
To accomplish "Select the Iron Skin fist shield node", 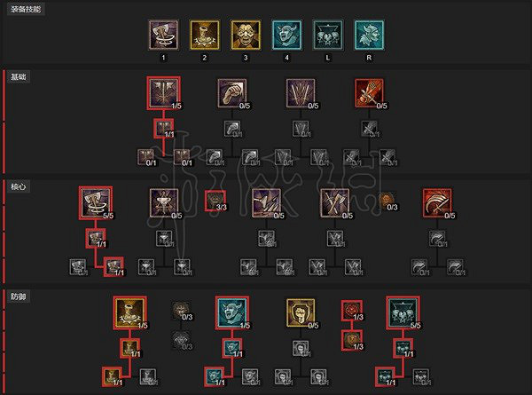I will pyautogui.click(x=301, y=312).
